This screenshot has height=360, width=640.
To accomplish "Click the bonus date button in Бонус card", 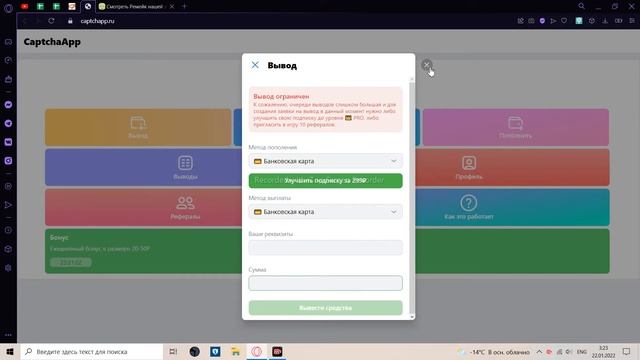I will (x=71, y=262).
